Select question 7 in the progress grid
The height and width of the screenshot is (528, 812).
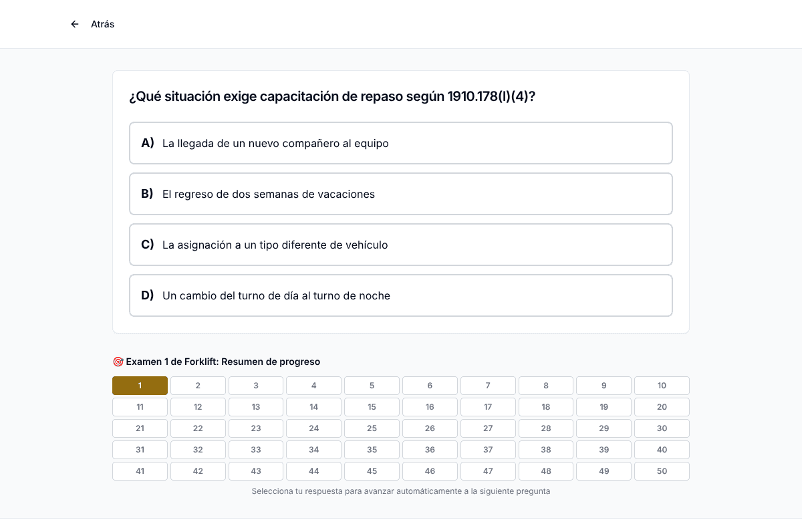tap(488, 386)
